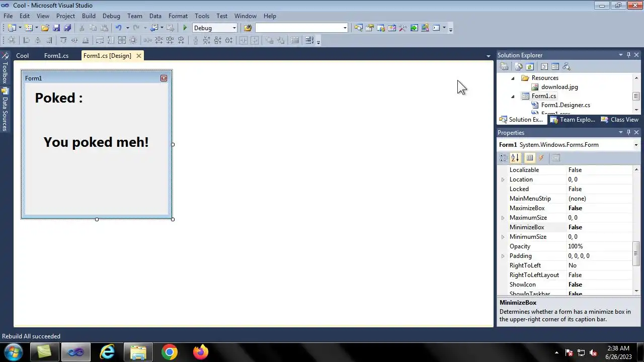Expand the Location property
This screenshot has width=644, height=362.
coord(503,179)
